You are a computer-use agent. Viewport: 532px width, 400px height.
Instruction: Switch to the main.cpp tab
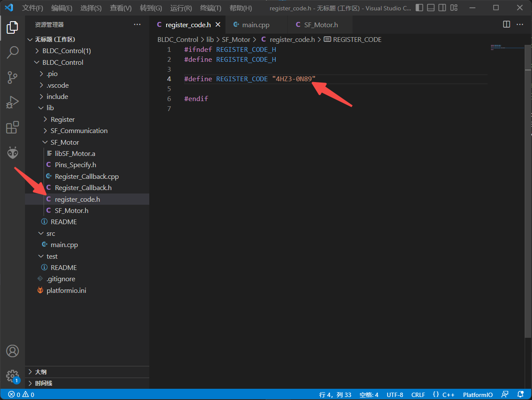pyautogui.click(x=255, y=25)
